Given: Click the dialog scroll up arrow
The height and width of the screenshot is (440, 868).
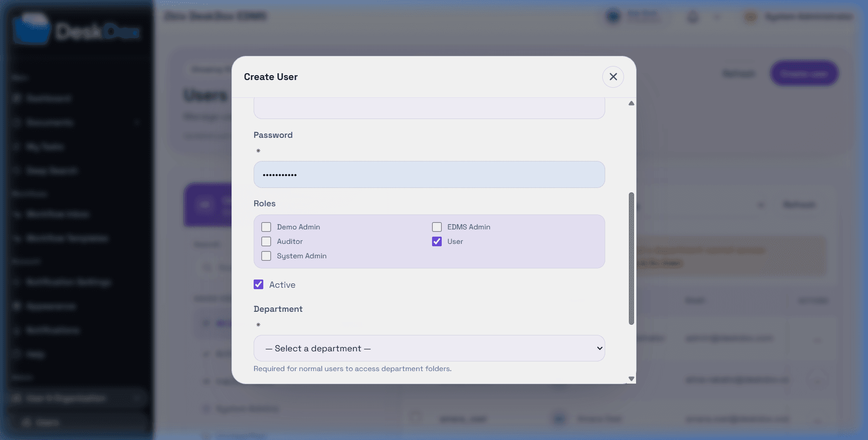Looking at the screenshot, I should tap(631, 103).
